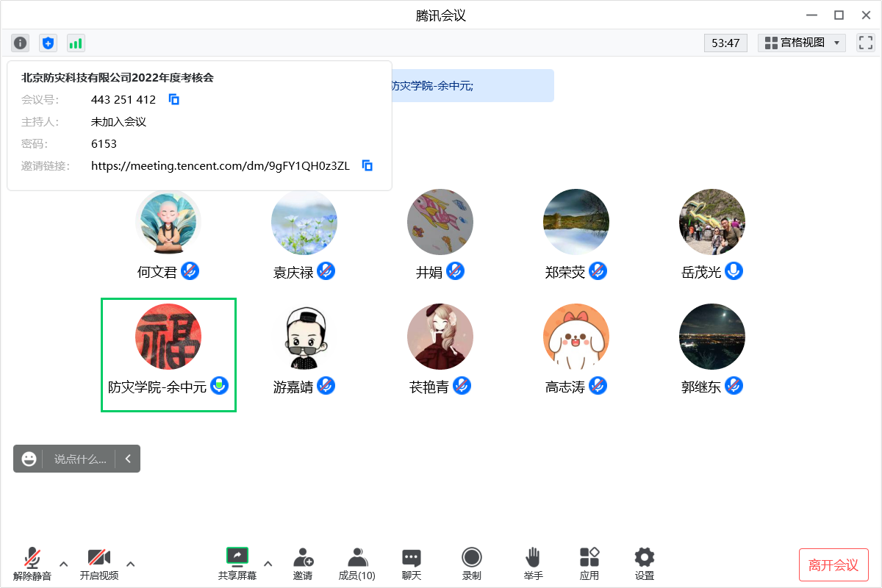
Task: Copy the meeting number 443 251 412
Action: tap(174, 99)
